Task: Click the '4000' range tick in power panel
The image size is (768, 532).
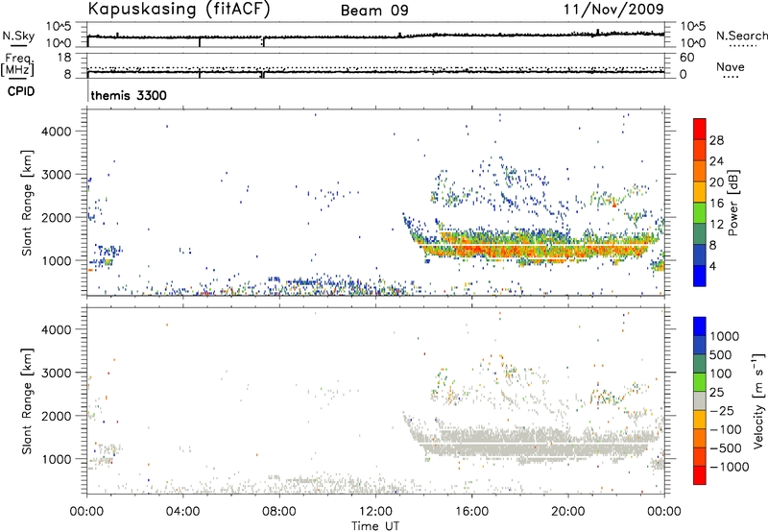Action: pos(56,132)
